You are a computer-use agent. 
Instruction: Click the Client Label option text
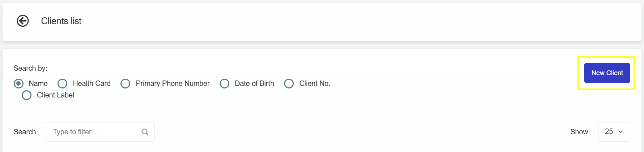tap(55, 95)
